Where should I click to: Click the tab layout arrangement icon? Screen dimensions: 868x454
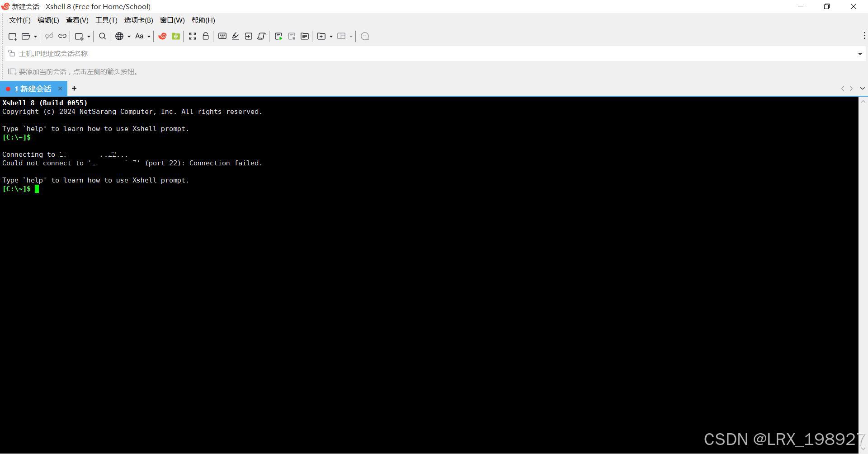(x=341, y=36)
